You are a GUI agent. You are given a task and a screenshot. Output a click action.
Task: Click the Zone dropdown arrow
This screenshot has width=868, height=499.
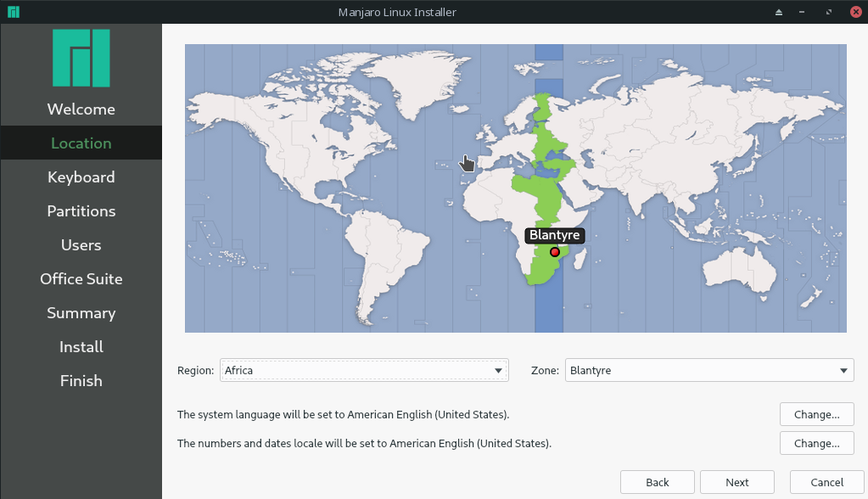pos(843,371)
